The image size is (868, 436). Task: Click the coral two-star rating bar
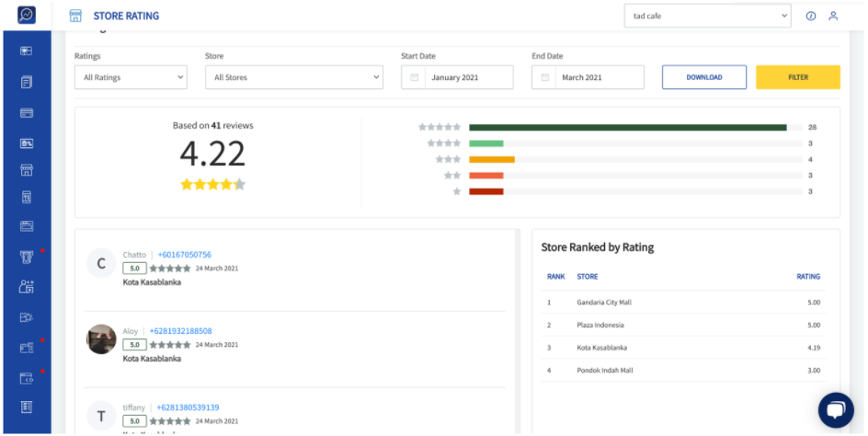pyautogui.click(x=486, y=176)
